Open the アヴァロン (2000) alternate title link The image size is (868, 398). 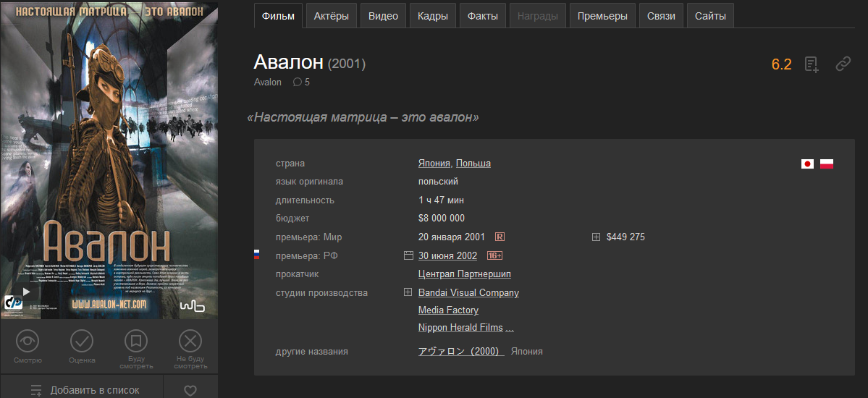461,351
